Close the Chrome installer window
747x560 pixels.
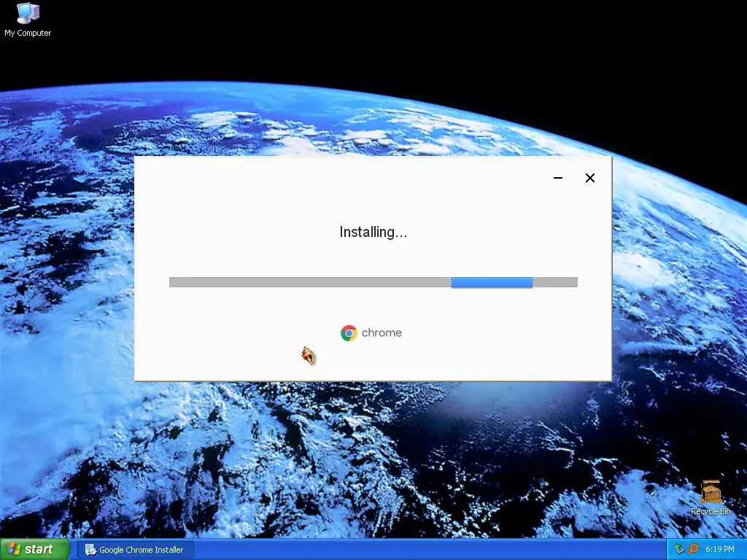pos(589,178)
